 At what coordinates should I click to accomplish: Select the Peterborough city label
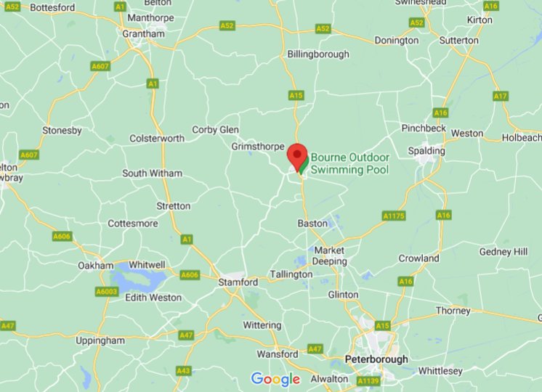pos(376,359)
